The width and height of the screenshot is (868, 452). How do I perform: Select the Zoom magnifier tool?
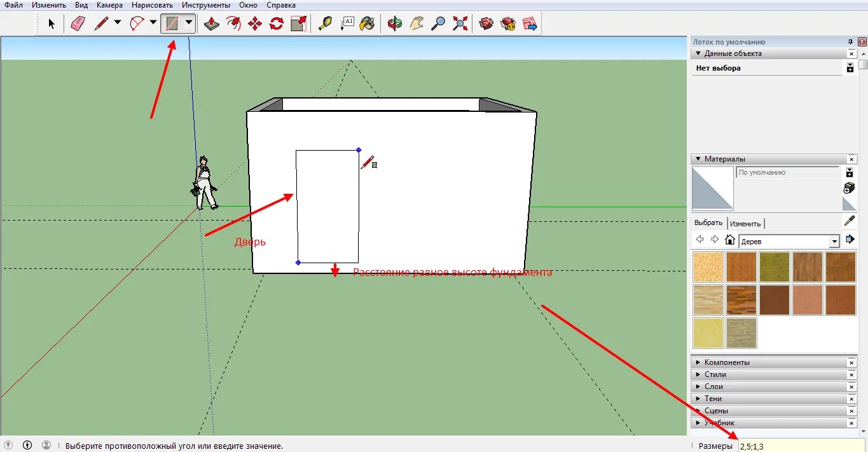(x=438, y=24)
